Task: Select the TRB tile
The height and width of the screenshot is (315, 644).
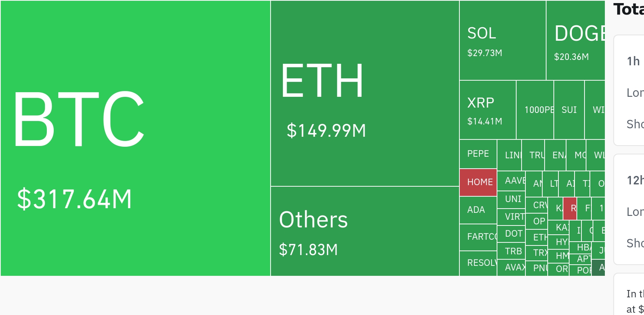Action: (x=511, y=251)
